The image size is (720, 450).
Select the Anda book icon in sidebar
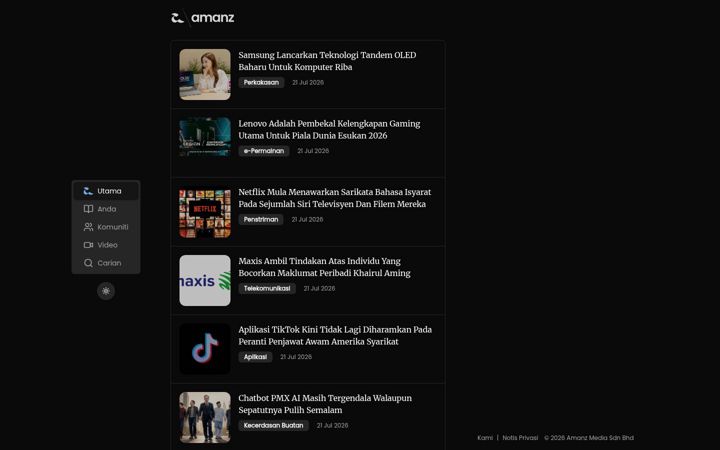point(88,209)
